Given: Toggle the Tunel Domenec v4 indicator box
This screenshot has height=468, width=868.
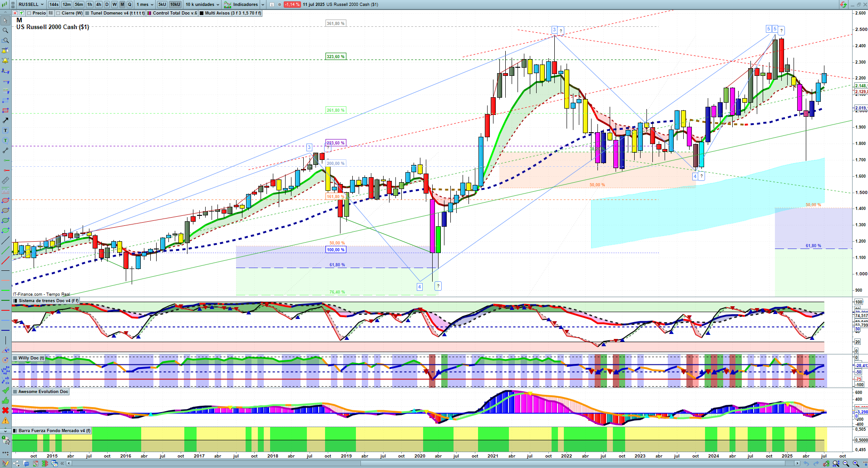Looking at the screenshot, I should pyautogui.click(x=87, y=13).
